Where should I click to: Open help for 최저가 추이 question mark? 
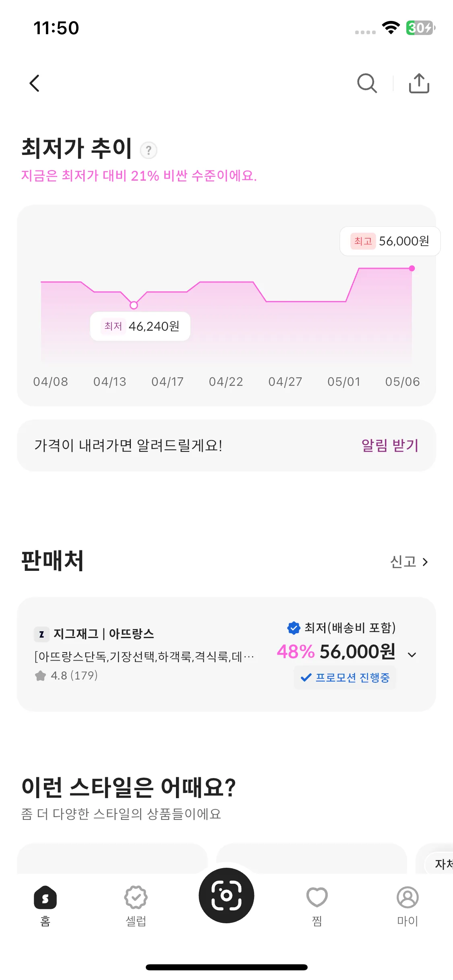149,150
